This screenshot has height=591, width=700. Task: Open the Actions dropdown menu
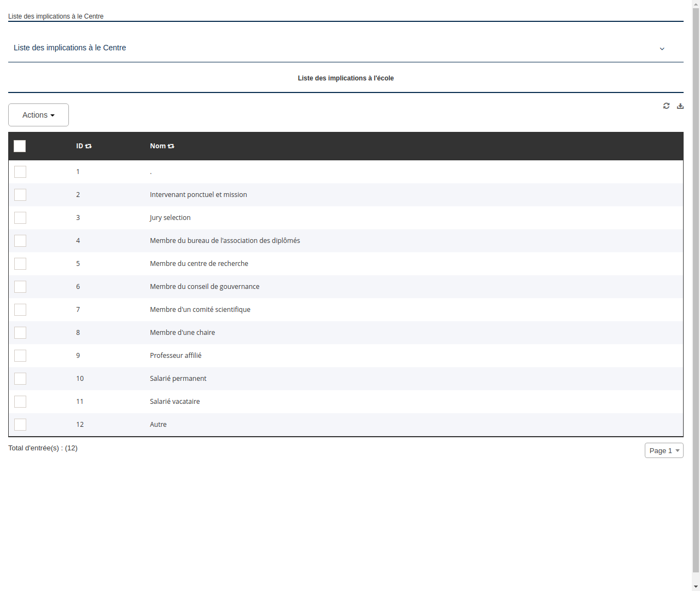[38, 115]
